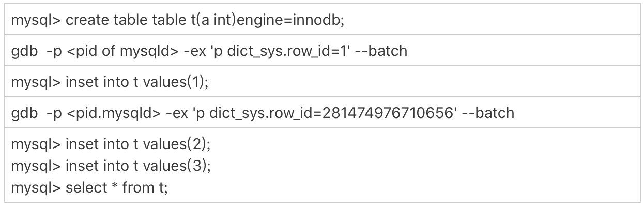644x206 pixels.
Task: Click the 'mysql>' prompt before 'select'
Action: 36,187
